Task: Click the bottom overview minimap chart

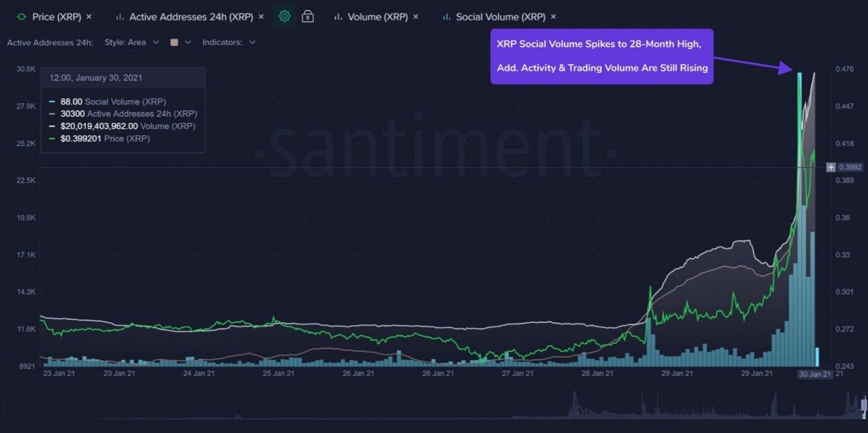Action: (434, 406)
